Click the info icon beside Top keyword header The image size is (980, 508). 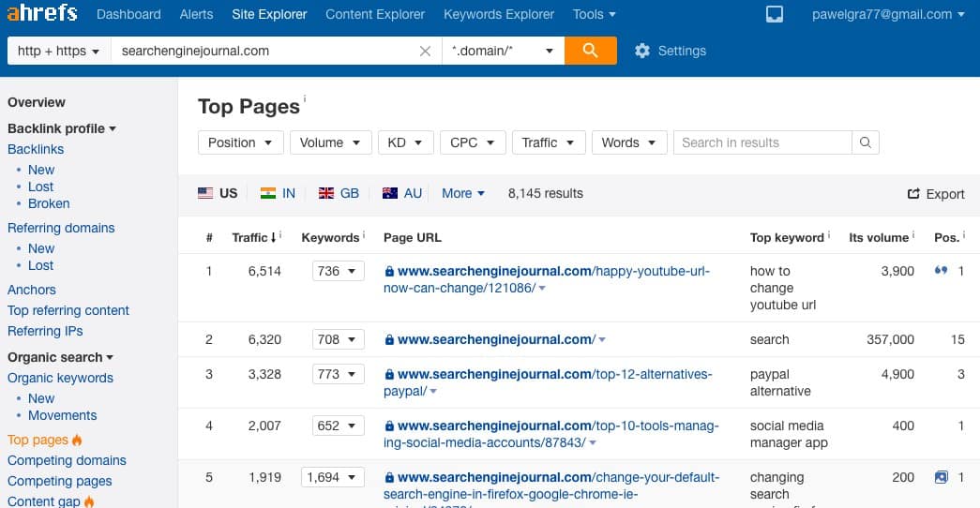pos(829,235)
